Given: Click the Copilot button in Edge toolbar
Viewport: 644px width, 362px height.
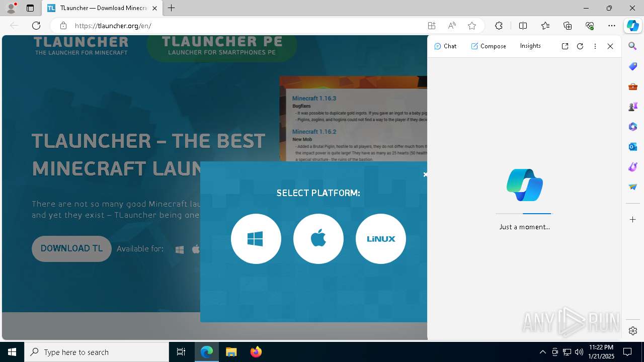Looking at the screenshot, I should tap(632, 26).
